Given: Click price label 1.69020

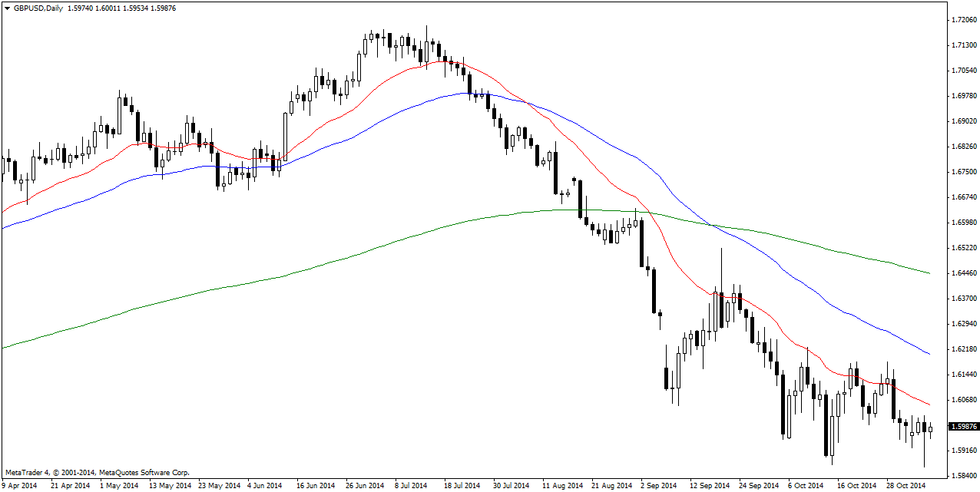Looking at the screenshot, I should coord(964,121).
